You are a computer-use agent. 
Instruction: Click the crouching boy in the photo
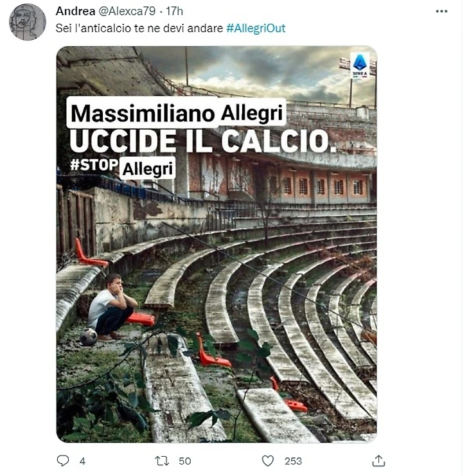(x=112, y=306)
